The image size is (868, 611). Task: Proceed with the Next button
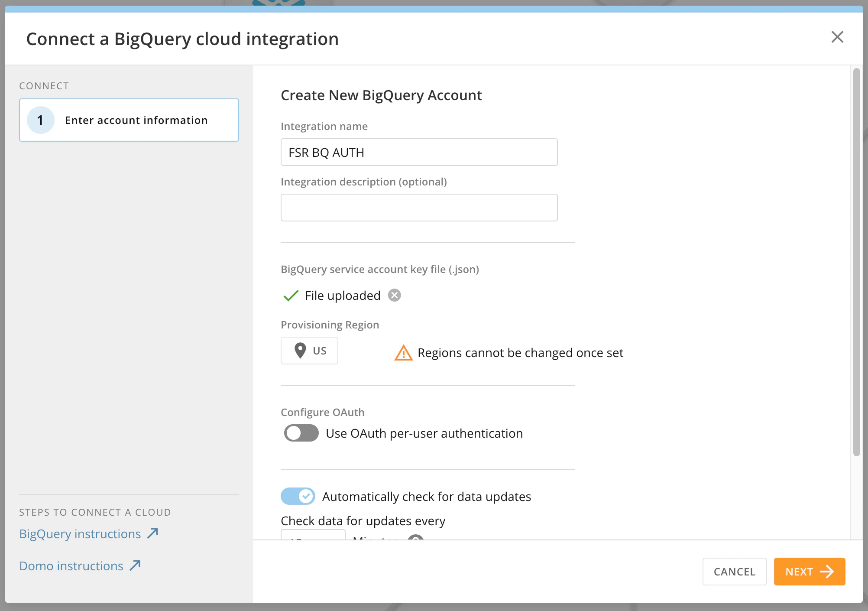[810, 572]
